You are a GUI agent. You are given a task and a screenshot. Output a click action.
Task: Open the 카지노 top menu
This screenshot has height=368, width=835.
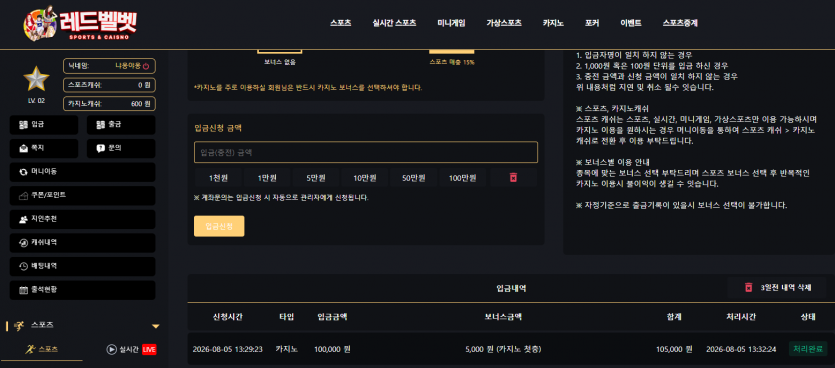553,23
